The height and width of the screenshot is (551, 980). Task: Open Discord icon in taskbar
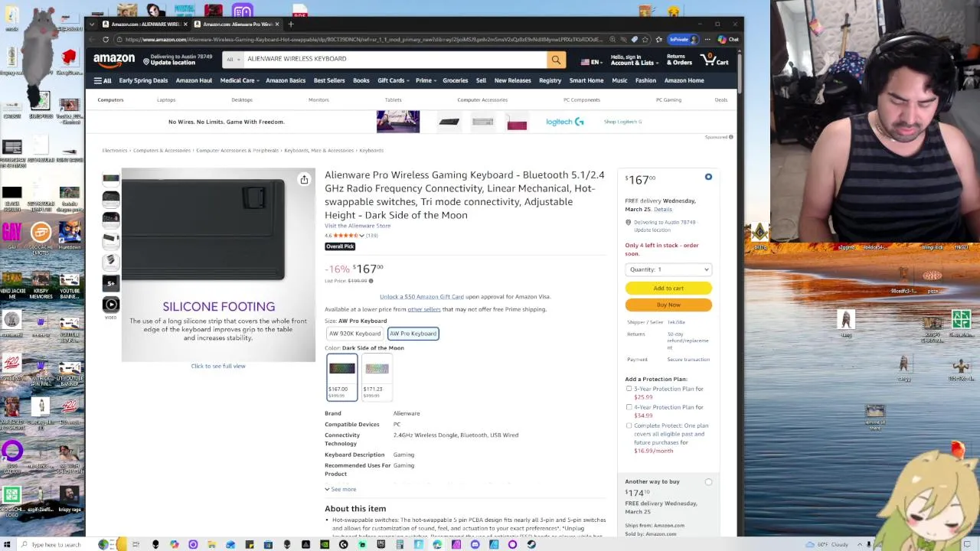point(475,545)
